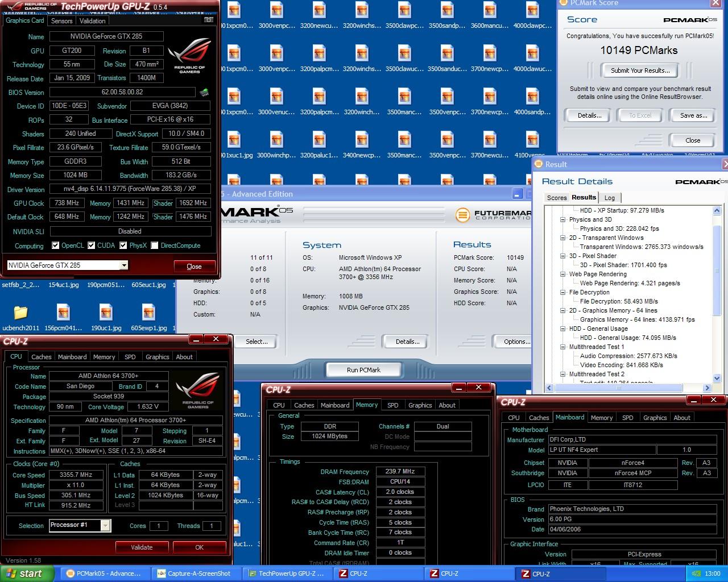Screen dimensions: 728x582
Task: Collapse the HDD - General Usage node
Action: [x=563, y=329]
